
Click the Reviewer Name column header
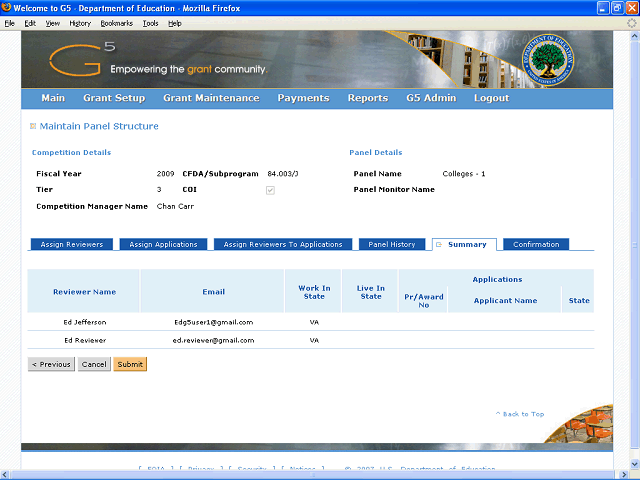[x=84, y=292]
